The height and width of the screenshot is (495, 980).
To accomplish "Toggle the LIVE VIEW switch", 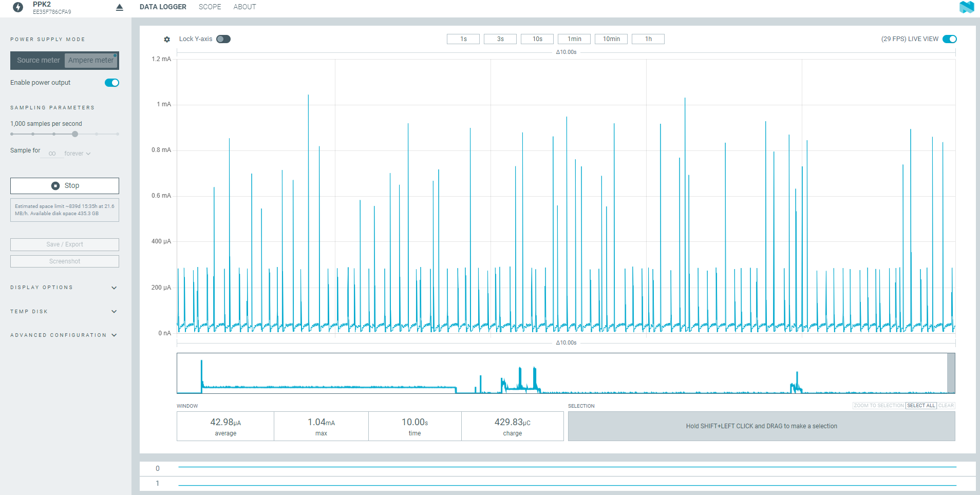I will 950,39.
